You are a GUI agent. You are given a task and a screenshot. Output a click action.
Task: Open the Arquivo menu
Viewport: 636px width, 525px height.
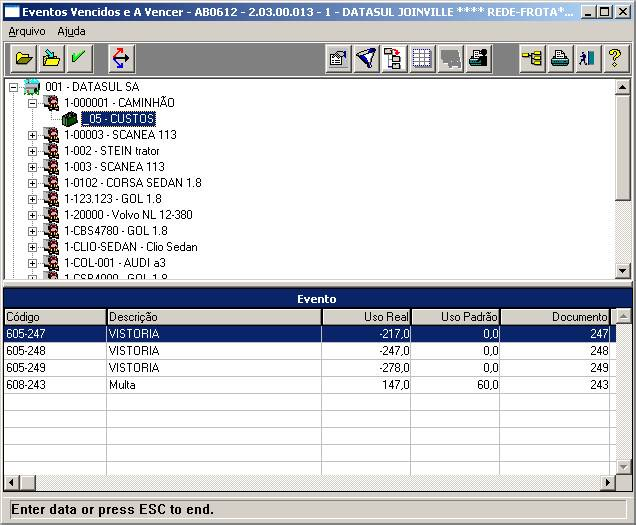coord(27,31)
